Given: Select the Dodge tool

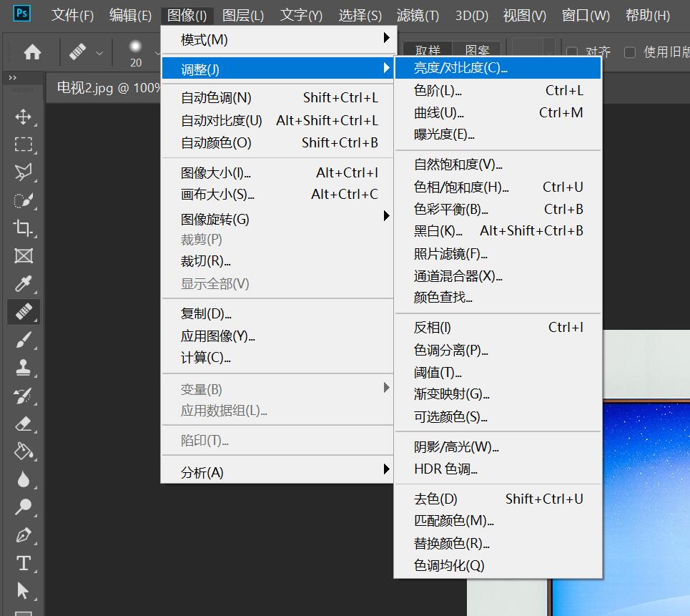Looking at the screenshot, I should (24, 507).
